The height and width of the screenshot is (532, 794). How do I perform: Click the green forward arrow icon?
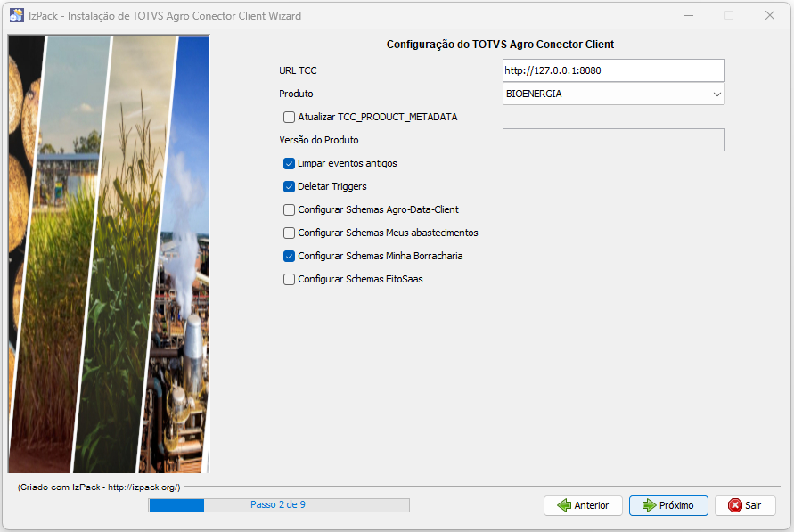click(x=649, y=505)
